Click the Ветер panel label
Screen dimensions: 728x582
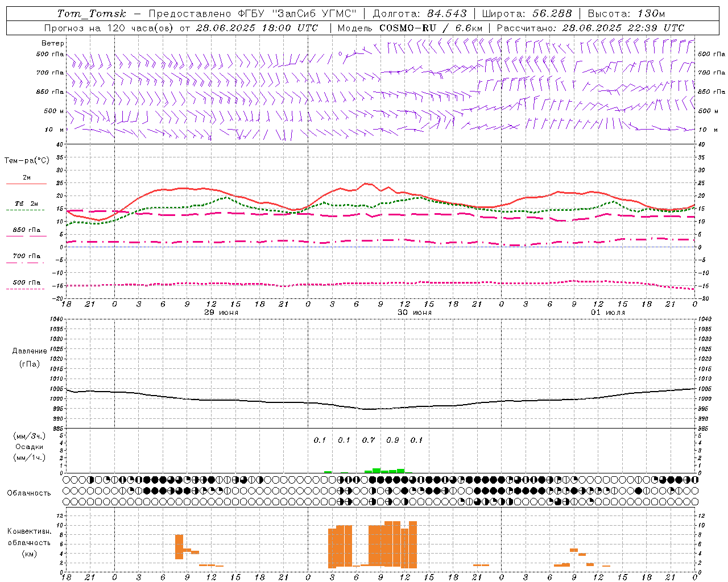pyautogui.click(x=53, y=43)
